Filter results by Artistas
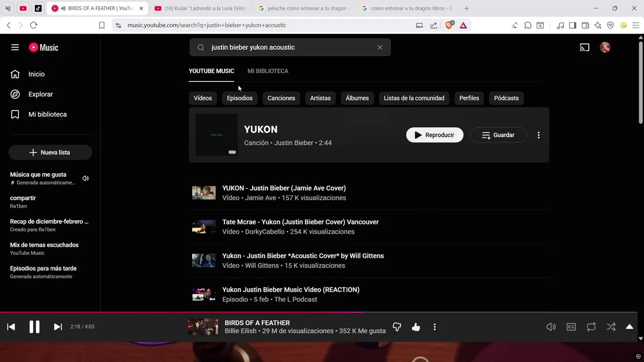644x362 pixels. click(x=320, y=98)
